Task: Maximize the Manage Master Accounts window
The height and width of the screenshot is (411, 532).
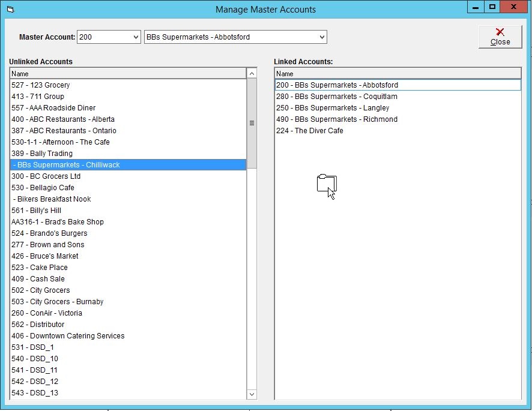Action: coord(492,7)
